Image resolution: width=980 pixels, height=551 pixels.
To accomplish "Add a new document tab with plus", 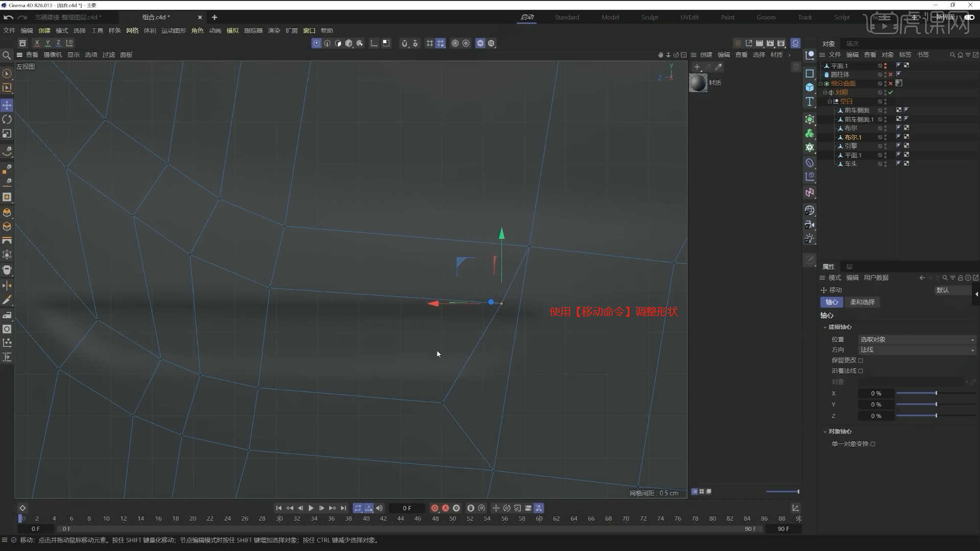I will click(214, 17).
